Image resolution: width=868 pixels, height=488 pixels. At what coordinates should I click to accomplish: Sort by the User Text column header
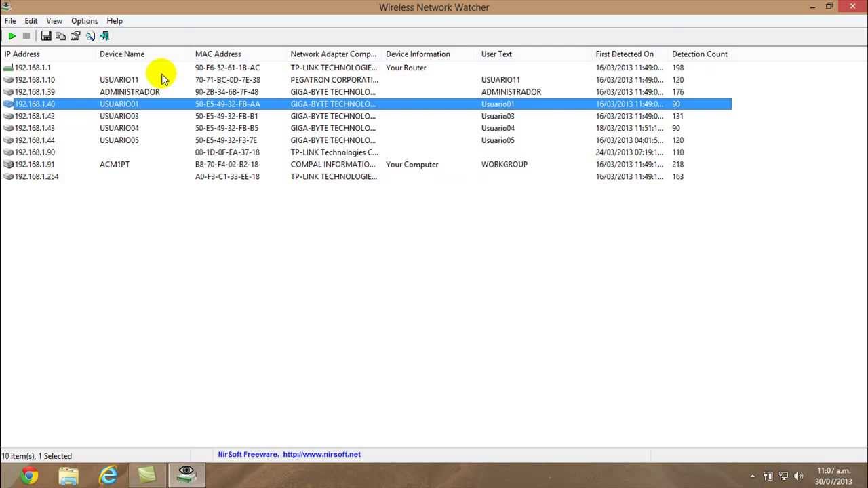coord(535,54)
